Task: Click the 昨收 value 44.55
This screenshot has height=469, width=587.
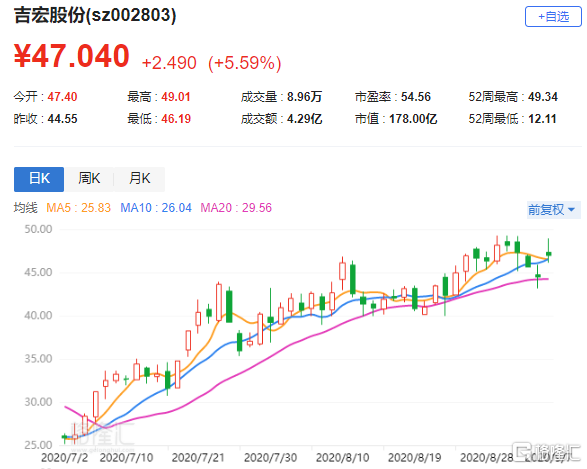Action: [62, 119]
